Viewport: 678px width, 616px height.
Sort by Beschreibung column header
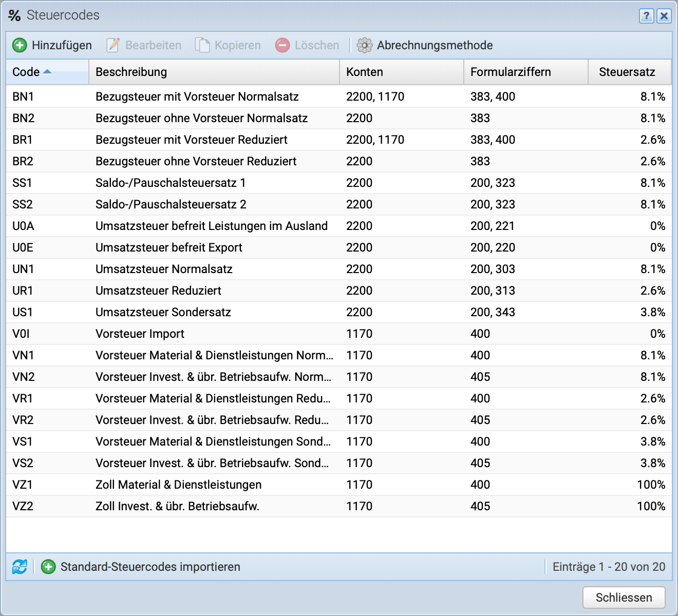click(214, 72)
